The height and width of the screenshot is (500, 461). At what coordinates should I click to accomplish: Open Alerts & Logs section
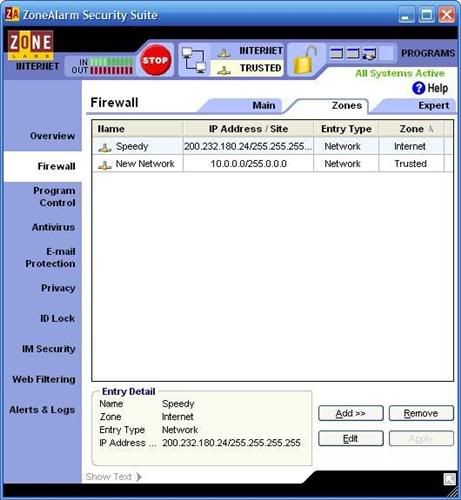point(42,410)
